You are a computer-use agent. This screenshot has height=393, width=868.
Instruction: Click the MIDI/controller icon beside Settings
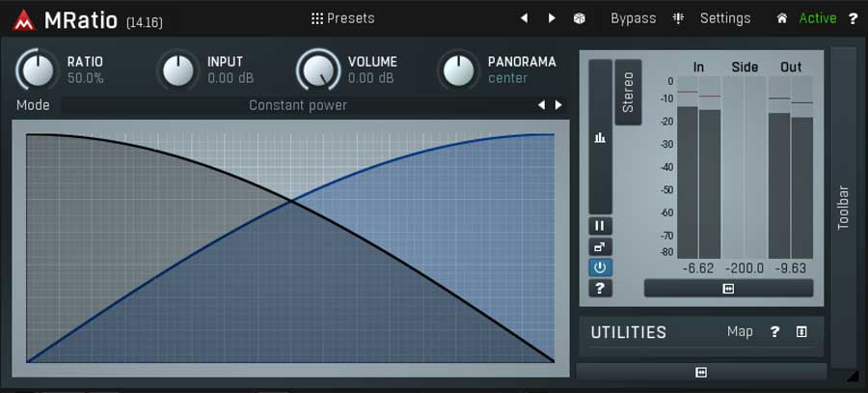678,18
